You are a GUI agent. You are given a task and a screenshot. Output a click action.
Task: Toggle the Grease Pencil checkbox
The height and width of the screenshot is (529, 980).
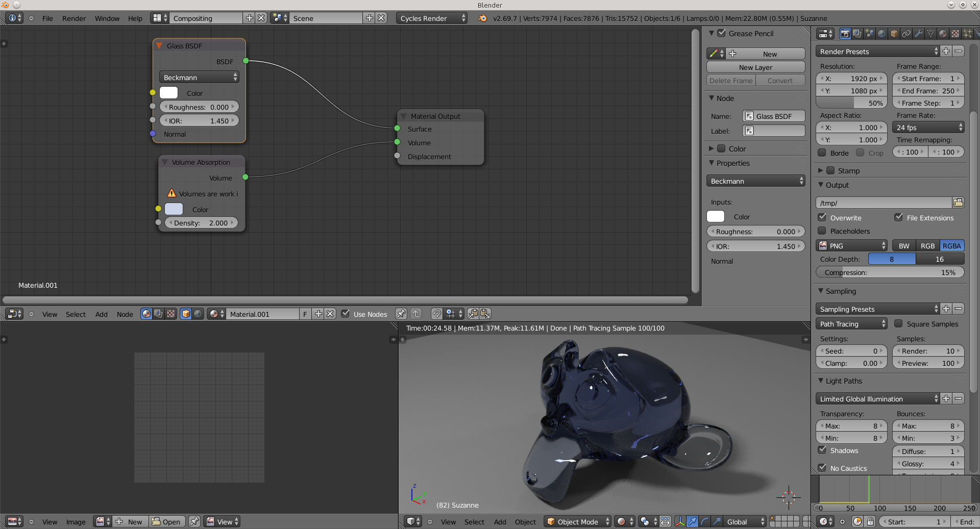[x=722, y=33]
